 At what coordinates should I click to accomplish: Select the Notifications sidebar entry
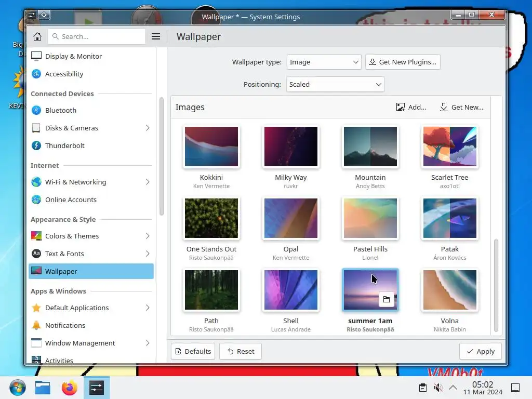coord(91,325)
